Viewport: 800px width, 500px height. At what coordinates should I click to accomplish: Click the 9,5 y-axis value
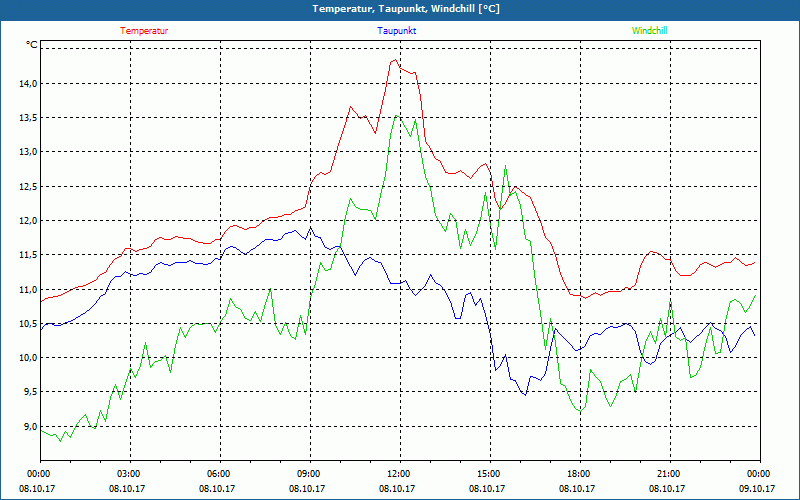tap(30, 392)
